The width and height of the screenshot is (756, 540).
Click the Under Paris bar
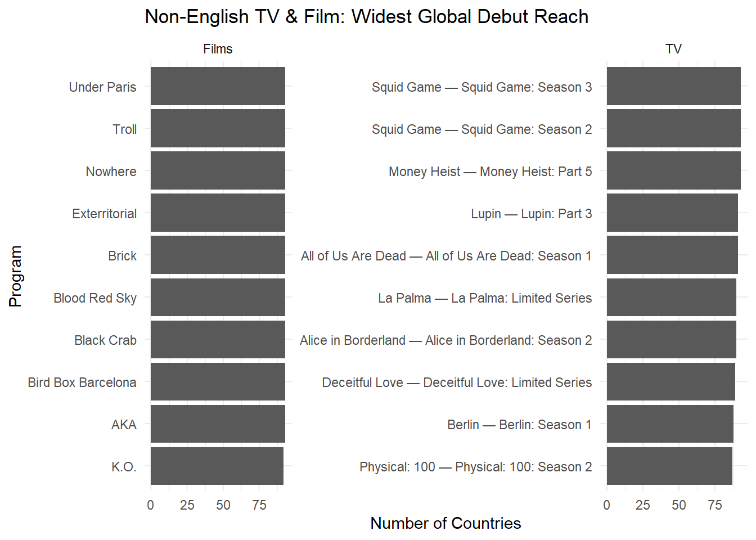(x=218, y=86)
